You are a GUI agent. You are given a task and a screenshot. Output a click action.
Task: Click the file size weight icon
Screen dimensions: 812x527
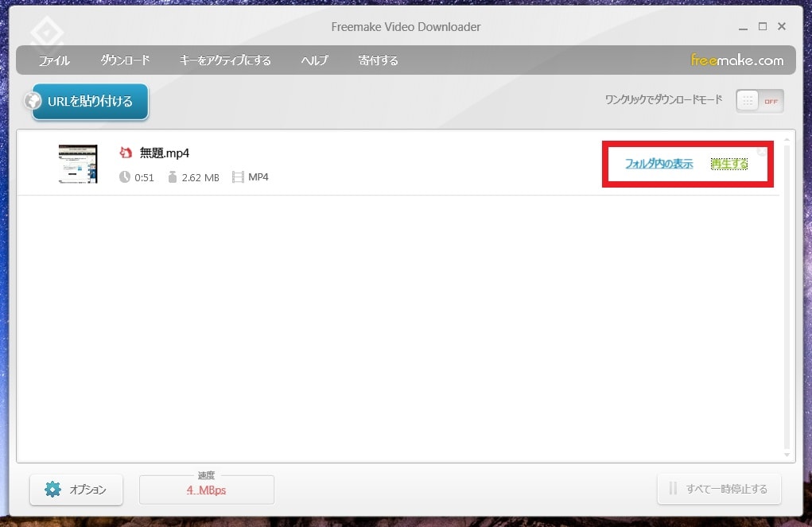(x=173, y=177)
